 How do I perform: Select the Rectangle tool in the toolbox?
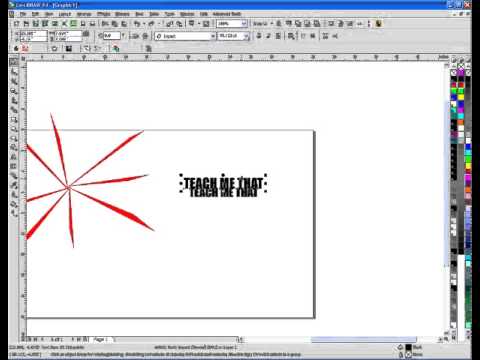[x=14, y=119]
